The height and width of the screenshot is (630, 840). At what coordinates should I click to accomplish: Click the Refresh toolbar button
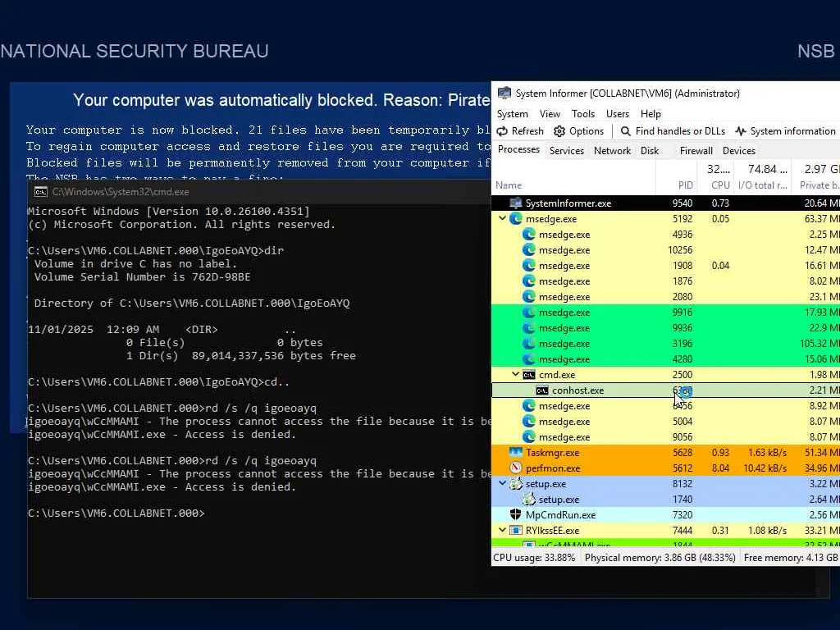pos(520,131)
